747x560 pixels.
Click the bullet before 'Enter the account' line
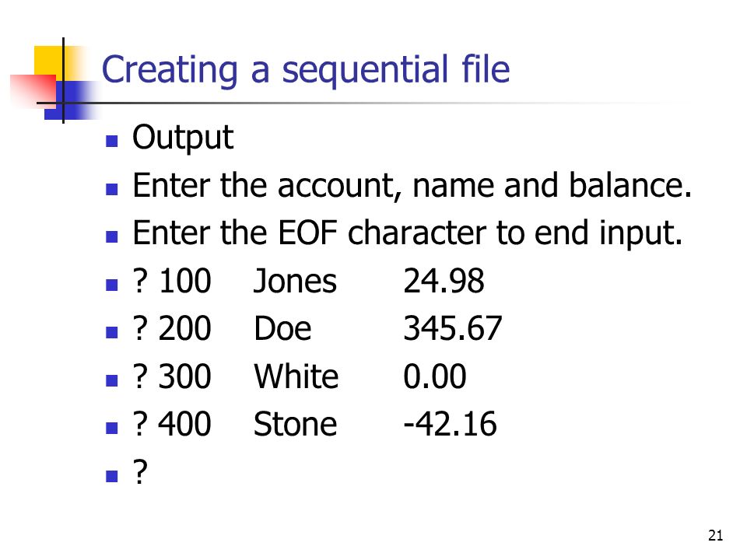pyautogui.click(x=111, y=190)
